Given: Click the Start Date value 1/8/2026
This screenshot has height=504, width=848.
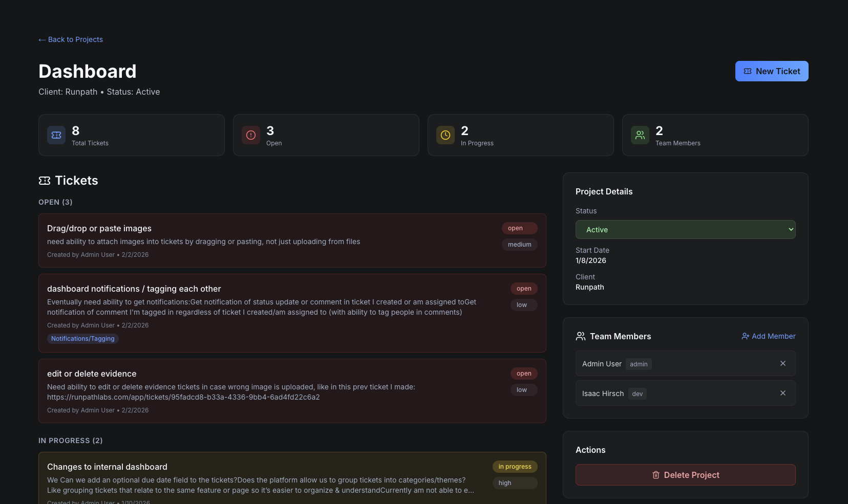Looking at the screenshot, I should [591, 260].
